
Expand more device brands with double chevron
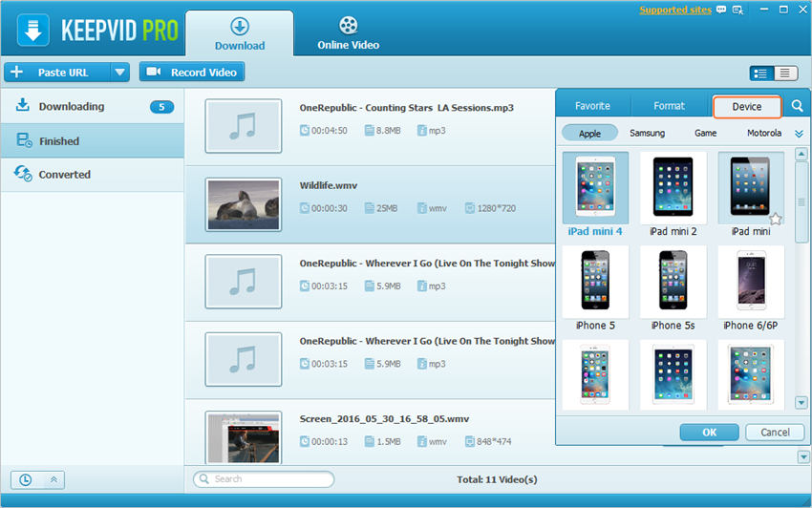(799, 135)
